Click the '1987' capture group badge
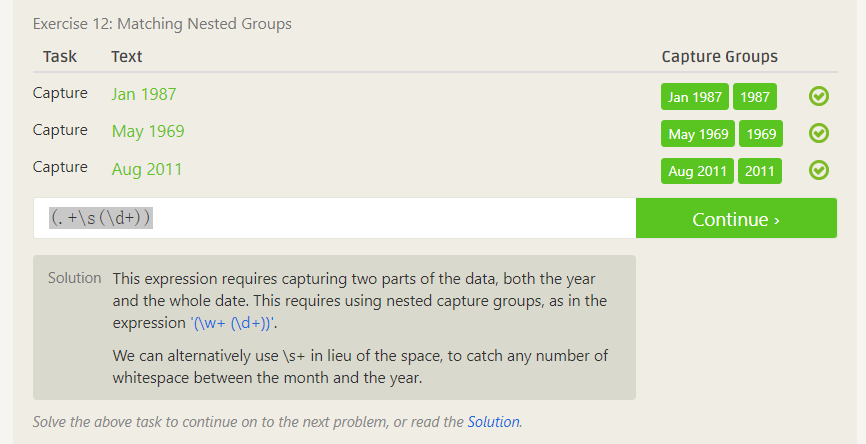The height and width of the screenshot is (444, 866). (755, 97)
